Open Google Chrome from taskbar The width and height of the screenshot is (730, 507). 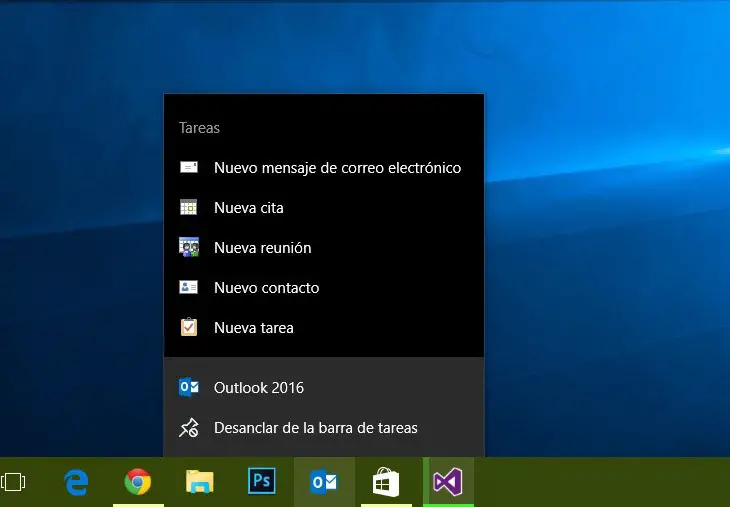[138, 482]
